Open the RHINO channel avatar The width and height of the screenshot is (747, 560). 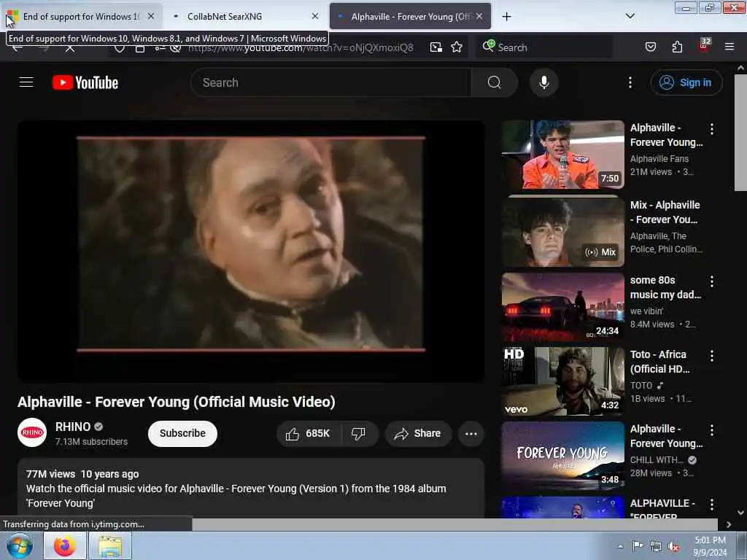pyautogui.click(x=32, y=432)
